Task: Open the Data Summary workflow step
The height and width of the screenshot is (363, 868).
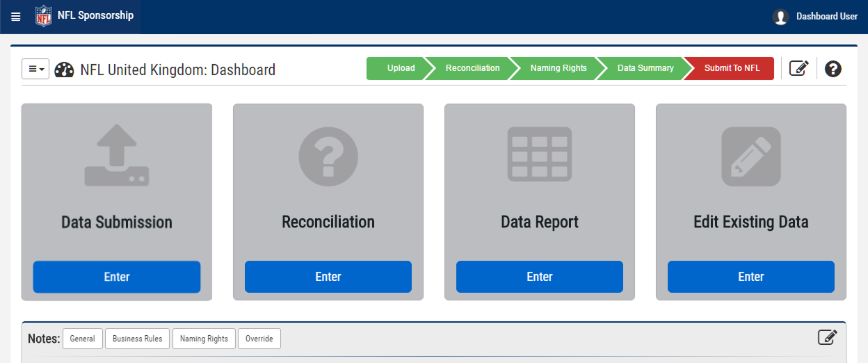Action: pos(645,68)
